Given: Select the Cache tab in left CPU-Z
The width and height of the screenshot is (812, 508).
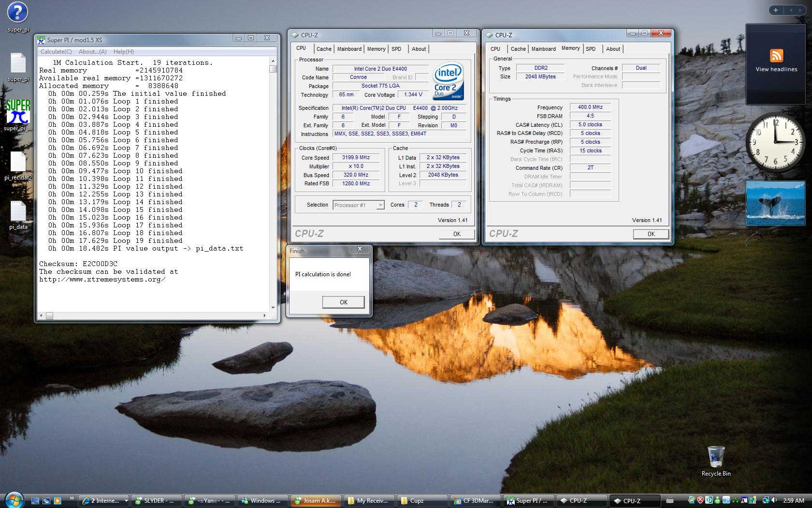Looking at the screenshot, I should 324,49.
